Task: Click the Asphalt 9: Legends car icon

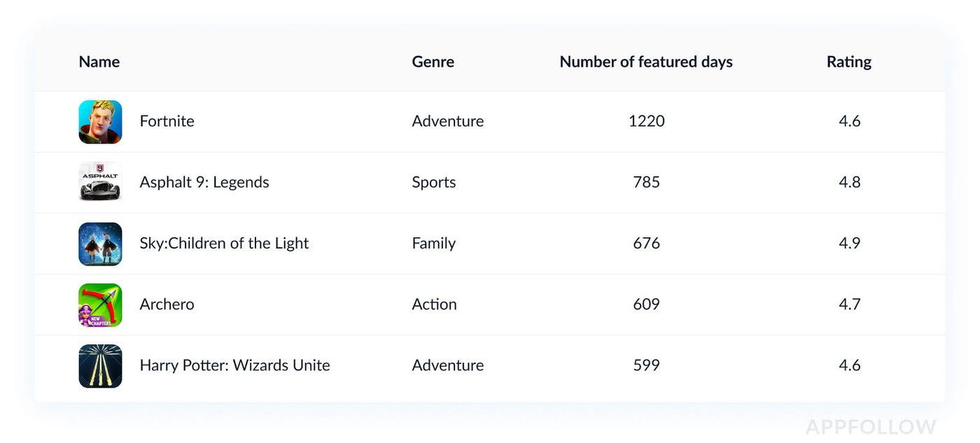Action: click(x=100, y=183)
